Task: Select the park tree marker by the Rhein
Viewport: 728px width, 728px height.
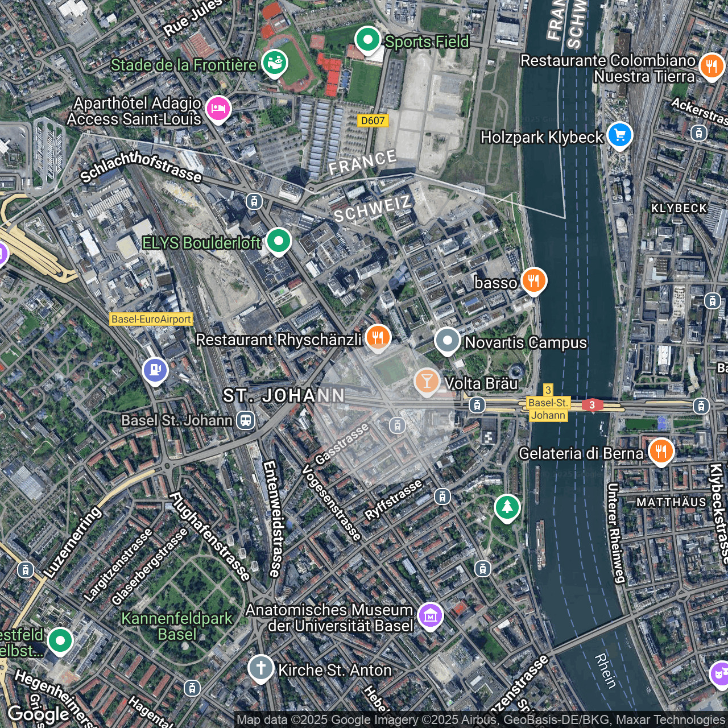Action: [x=507, y=508]
